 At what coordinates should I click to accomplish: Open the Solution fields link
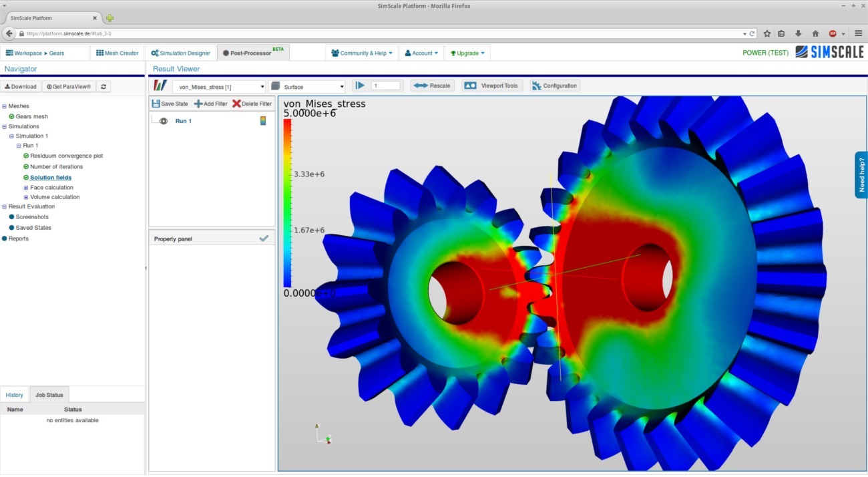point(49,177)
